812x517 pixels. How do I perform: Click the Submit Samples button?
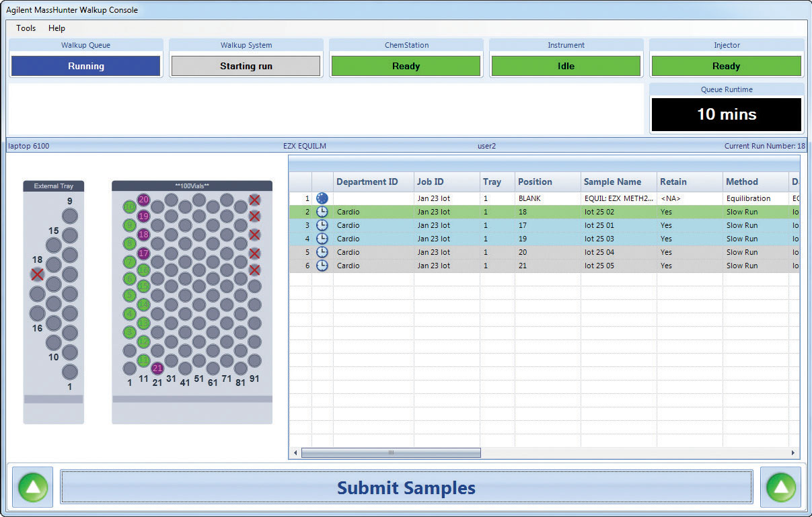[x=406, y=487]
